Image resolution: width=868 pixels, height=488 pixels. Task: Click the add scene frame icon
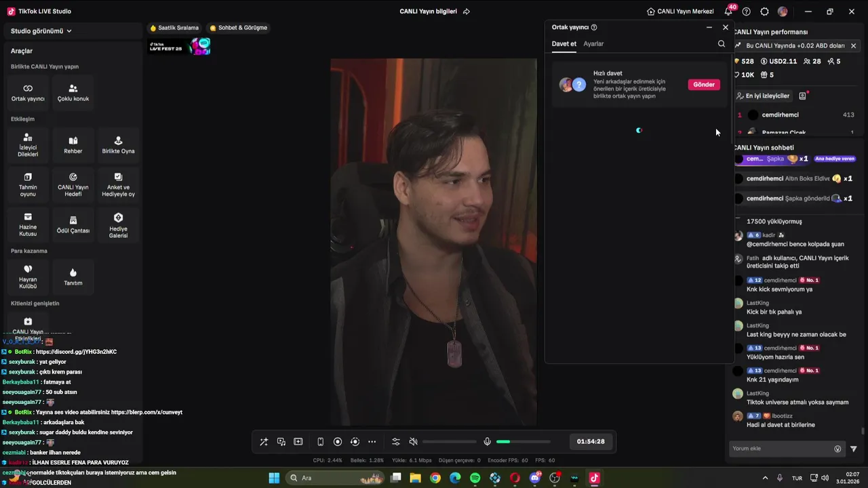(298, 442)
